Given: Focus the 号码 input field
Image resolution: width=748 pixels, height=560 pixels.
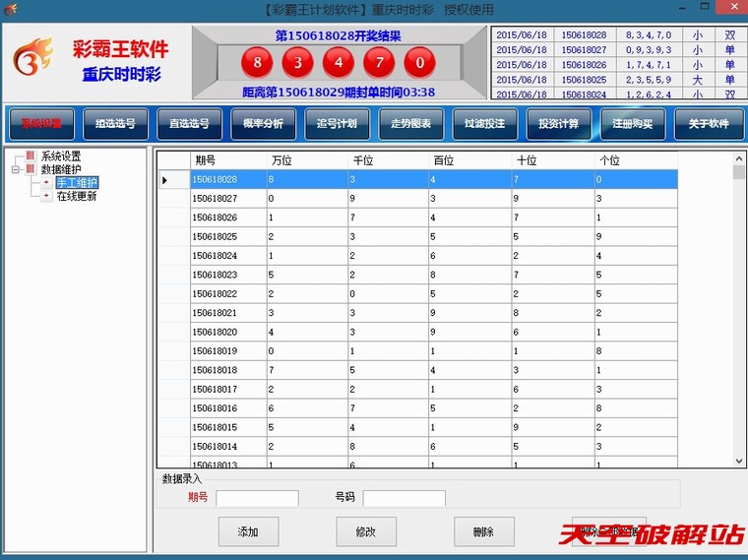Looking at the screenshot, I should tap(404, 498).
